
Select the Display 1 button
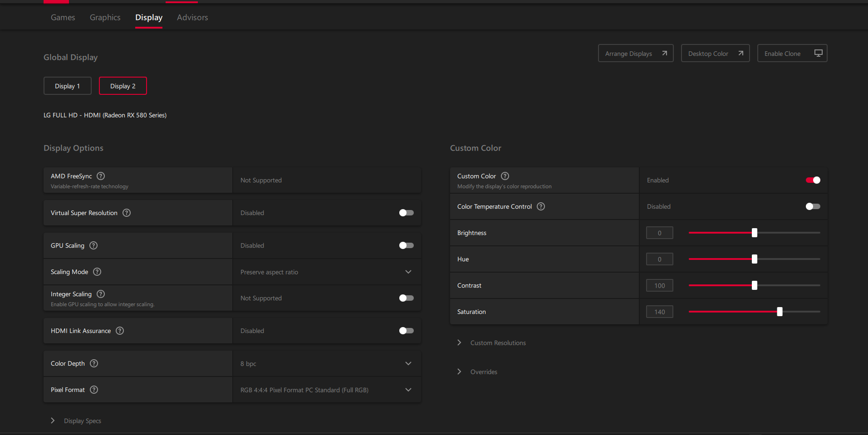tap(67, 86)
